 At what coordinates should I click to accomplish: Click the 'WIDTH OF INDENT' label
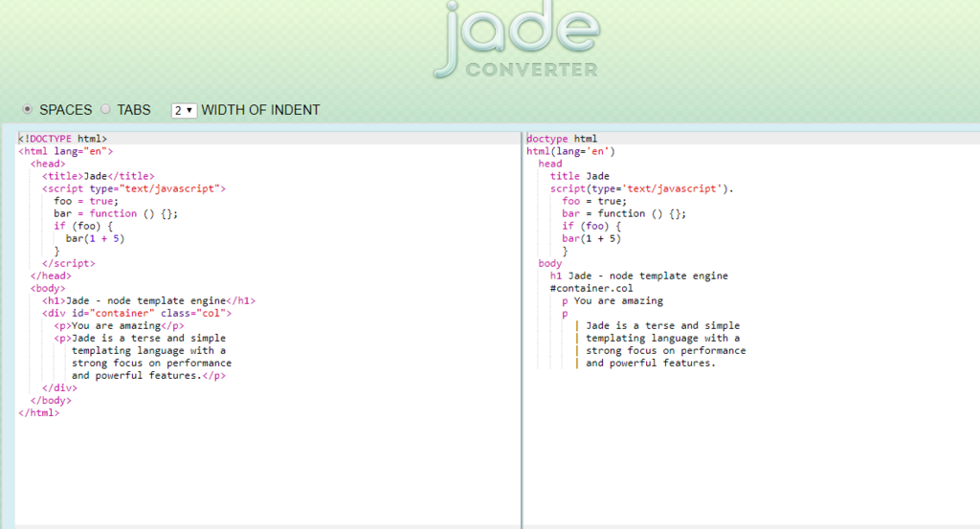pos(260,111)
